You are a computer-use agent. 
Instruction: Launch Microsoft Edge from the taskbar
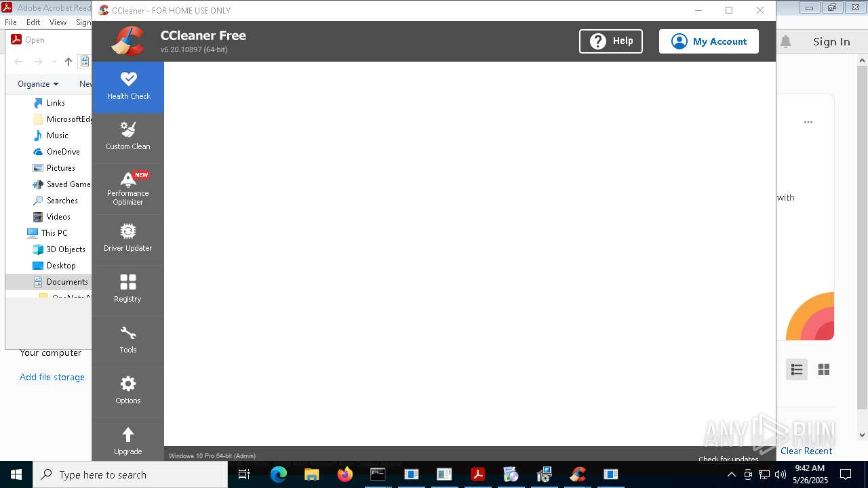[x=279, y=474]
